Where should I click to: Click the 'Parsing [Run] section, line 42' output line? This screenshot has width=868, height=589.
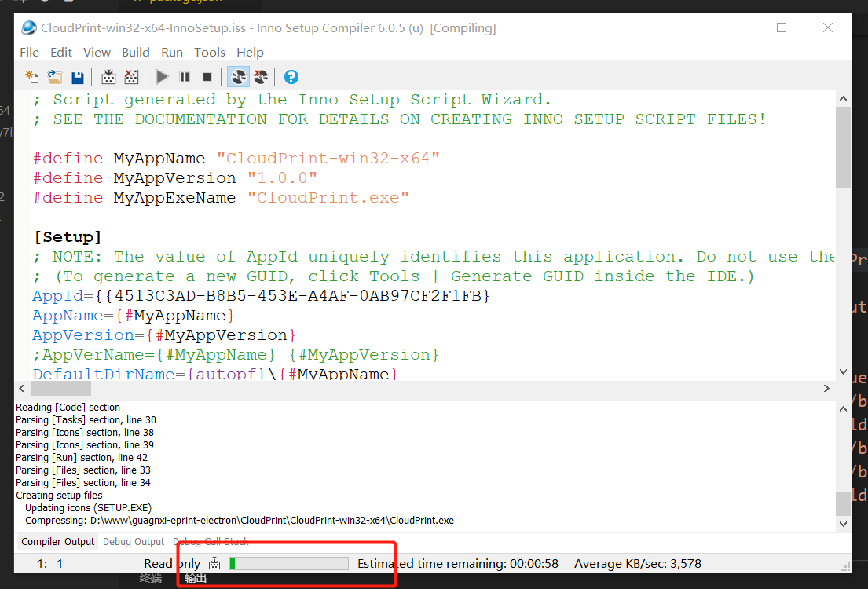pyautogui.click(x=82, y=458)
